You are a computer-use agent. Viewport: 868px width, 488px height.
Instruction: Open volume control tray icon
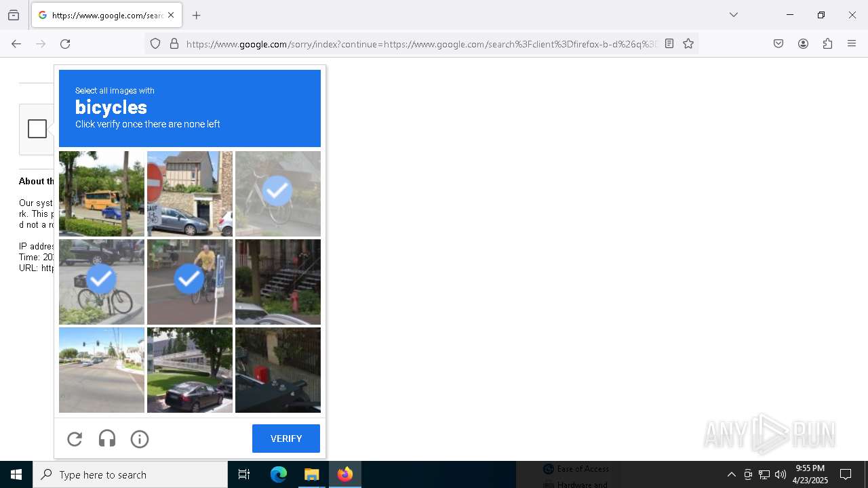tap(781, 474)
